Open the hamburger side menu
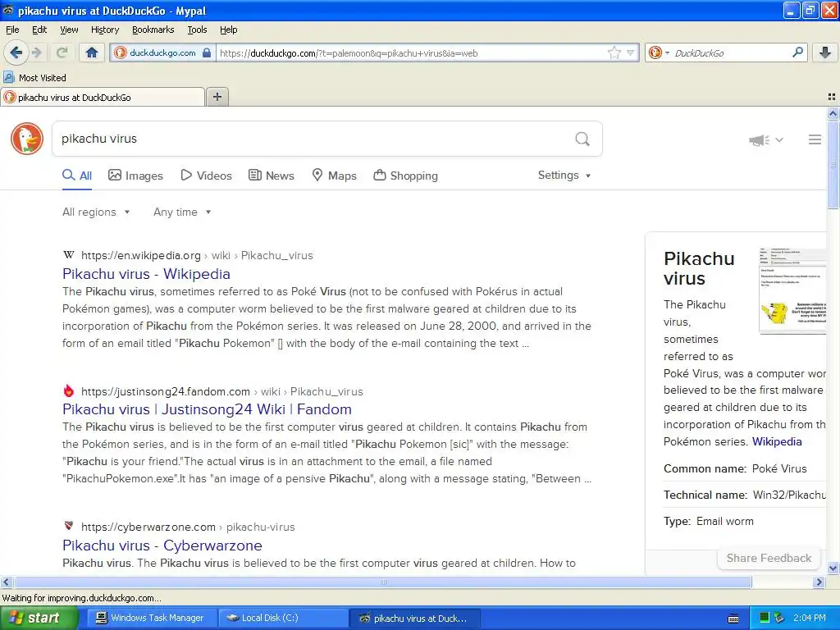The width and height of the screenshot is (840, 630). coord(815,139)
